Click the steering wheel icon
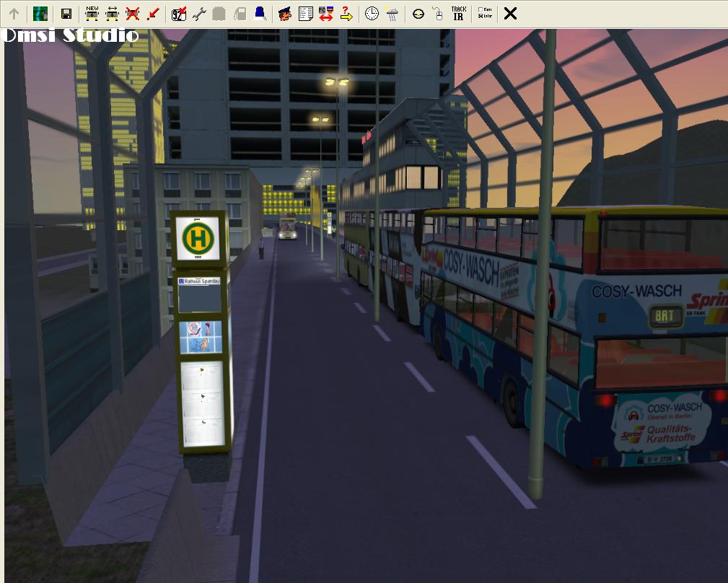Image resolution: width=728 pixels, height=583 pixels. (x=418, y=14)
